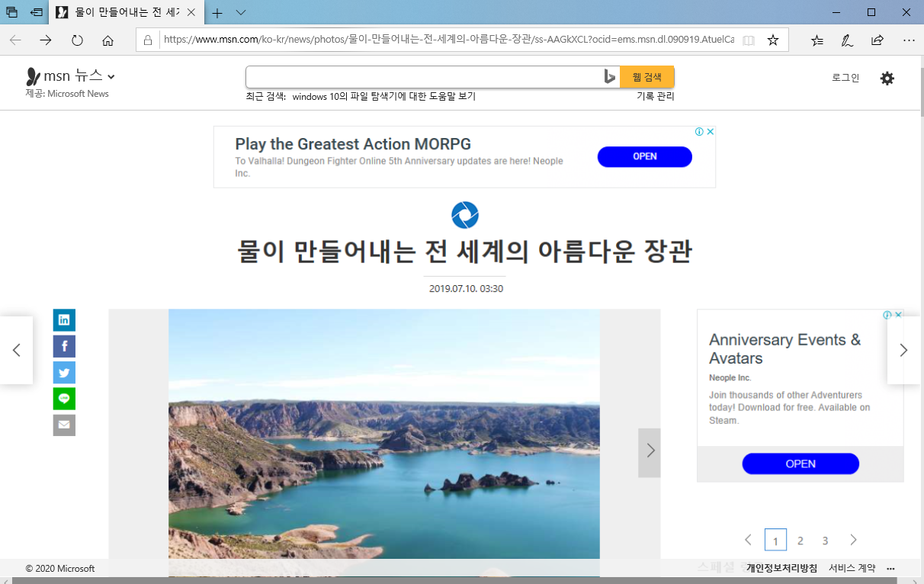The image size is (924, 584).
Task: Close the MSN article tab
Action: point(191,13)
